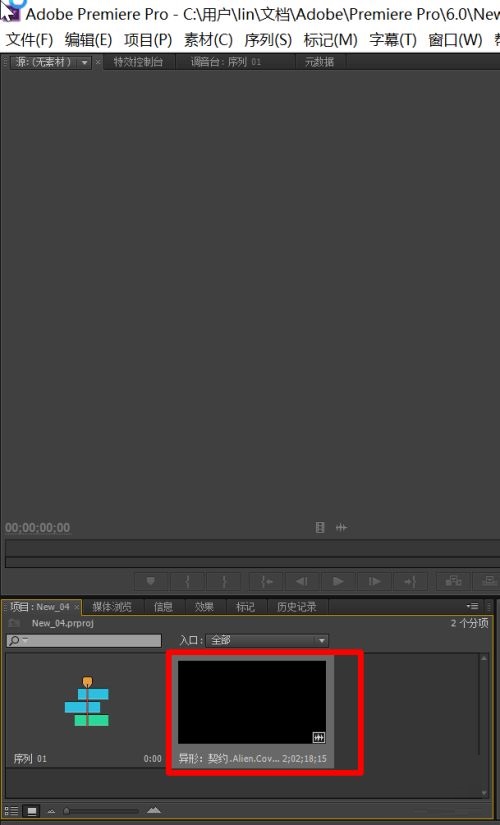Click the Go to In point button
500x825 pixels.
point(266,581)
